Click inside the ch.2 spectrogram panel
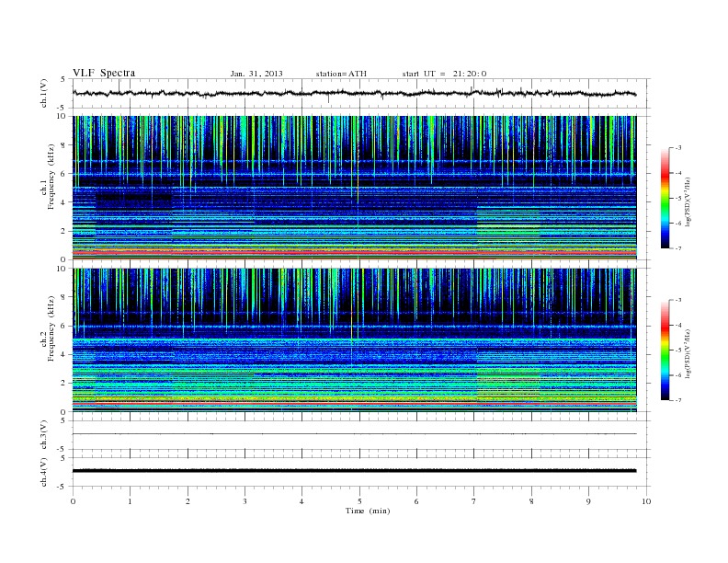 [x=354, y=340]
